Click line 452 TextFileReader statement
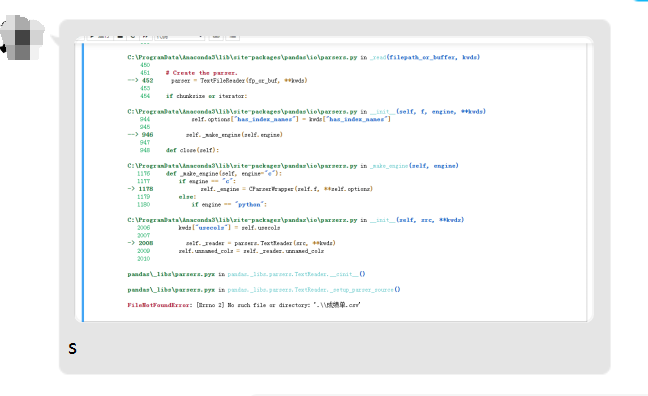648x396 pixels. (x=239, y=81)
